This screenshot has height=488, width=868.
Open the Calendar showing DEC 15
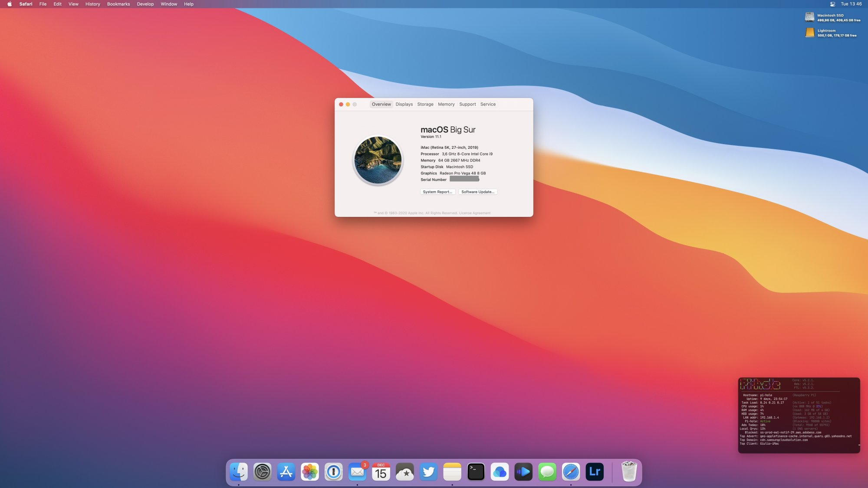tap(381, 472)
